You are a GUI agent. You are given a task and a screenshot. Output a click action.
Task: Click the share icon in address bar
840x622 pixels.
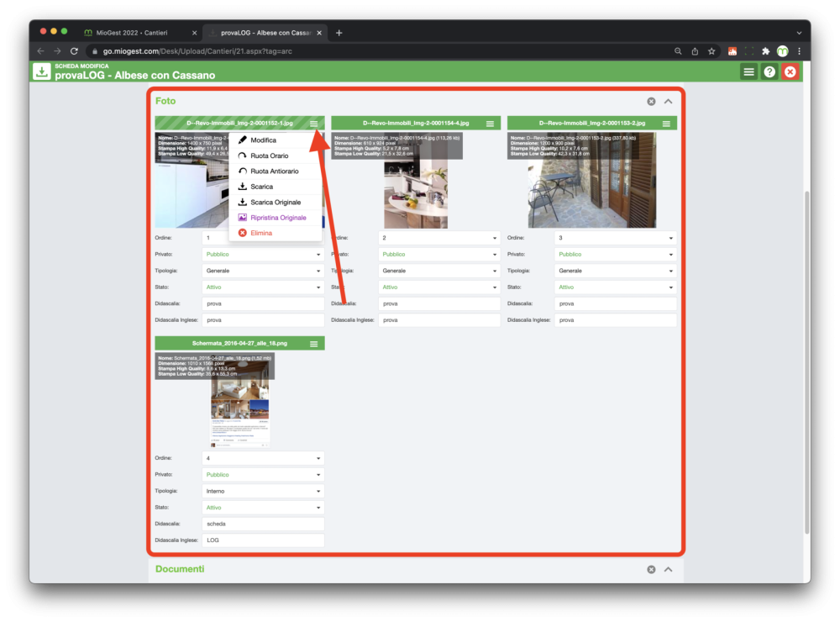coord(695,51)
